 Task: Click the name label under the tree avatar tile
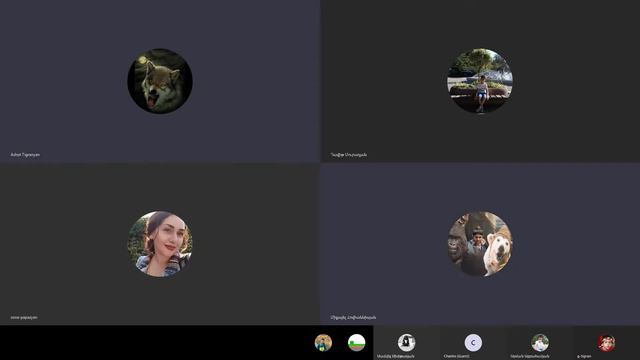click(349, 155)
